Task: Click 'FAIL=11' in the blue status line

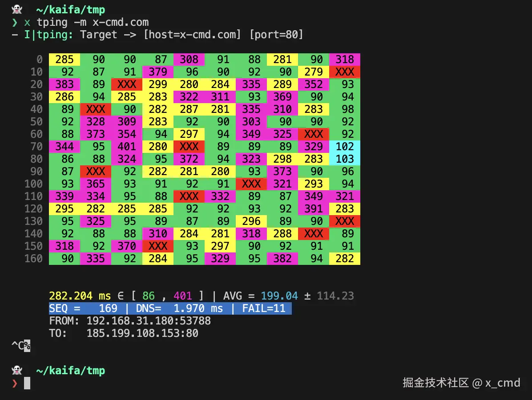Action: tap(264, 308)
